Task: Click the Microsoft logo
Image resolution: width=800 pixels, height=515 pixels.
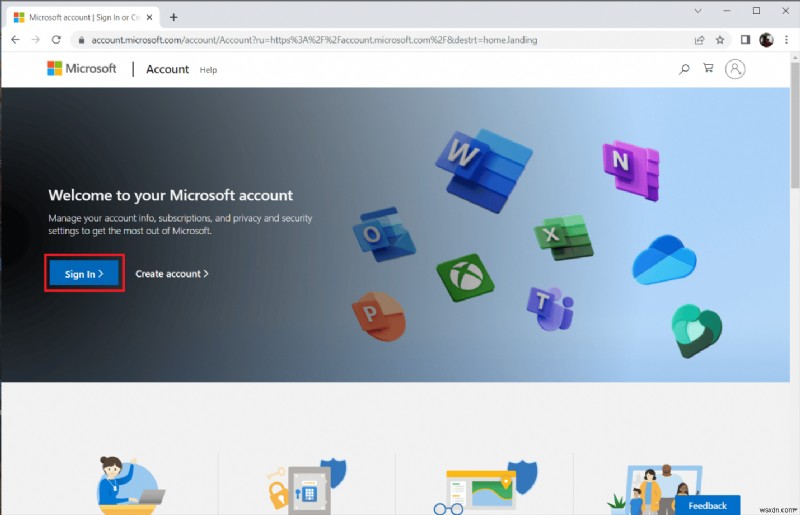Action: 82,68
